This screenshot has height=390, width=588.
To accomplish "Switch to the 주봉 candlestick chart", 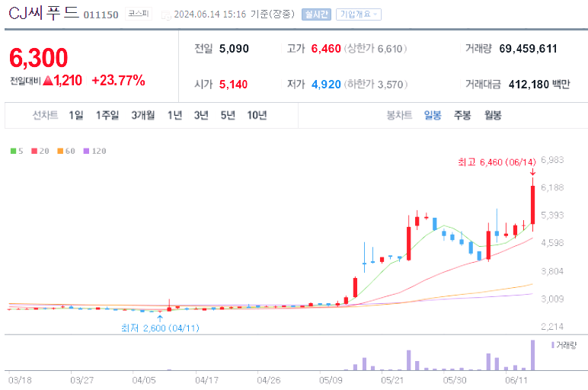I will pyautogui.click(x=462, y=115).
